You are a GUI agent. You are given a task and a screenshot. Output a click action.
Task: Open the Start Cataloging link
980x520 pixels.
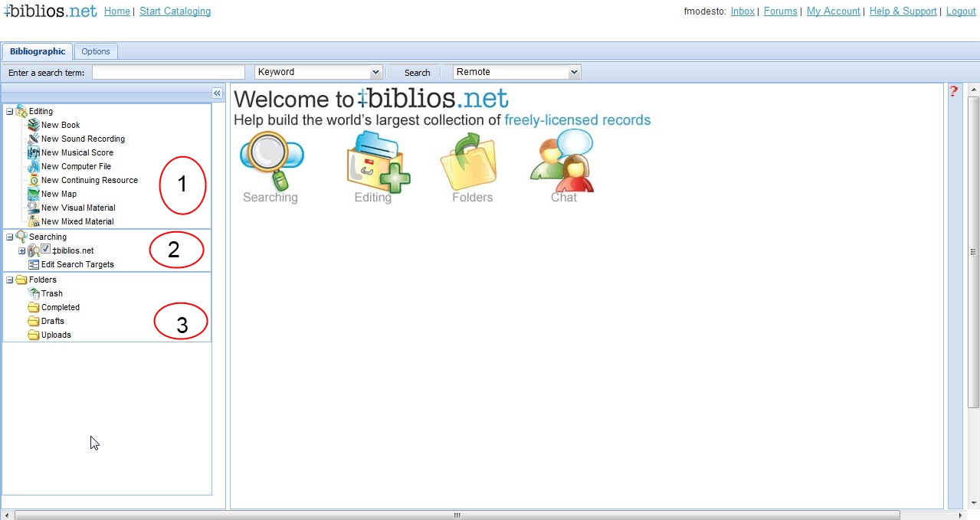coord(175,11)
